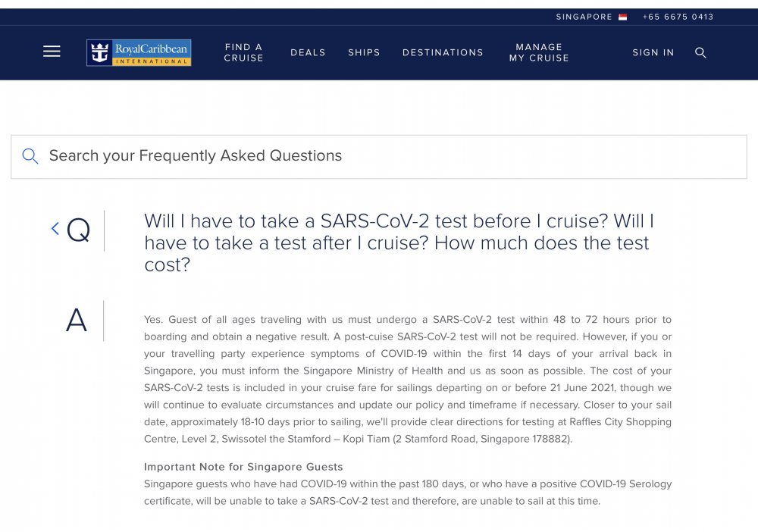Viewport: 758px width, 532px height.
Task: Click the large Q question marker
Action: pos(78,230)
